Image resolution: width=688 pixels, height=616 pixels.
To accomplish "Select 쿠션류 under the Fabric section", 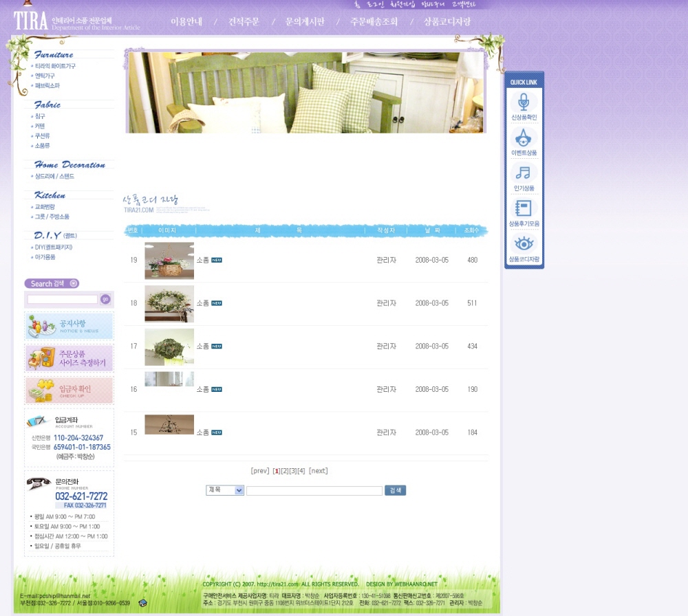I will (42, 136).
